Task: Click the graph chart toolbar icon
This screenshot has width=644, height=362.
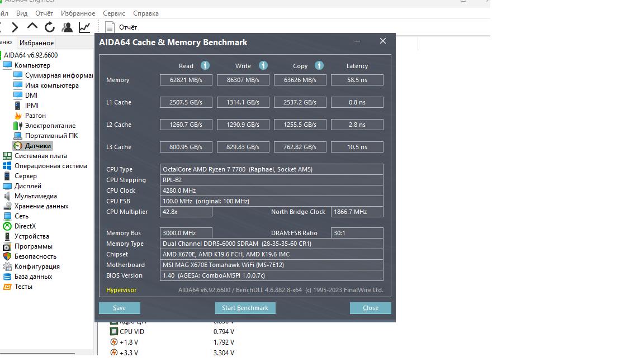Action: point(84,27)
